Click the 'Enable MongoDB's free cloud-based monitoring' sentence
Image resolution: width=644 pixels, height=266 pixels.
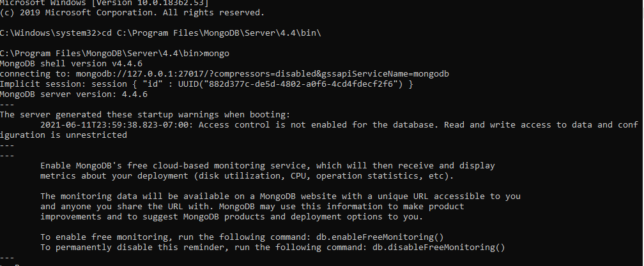[x=185, y=165]
